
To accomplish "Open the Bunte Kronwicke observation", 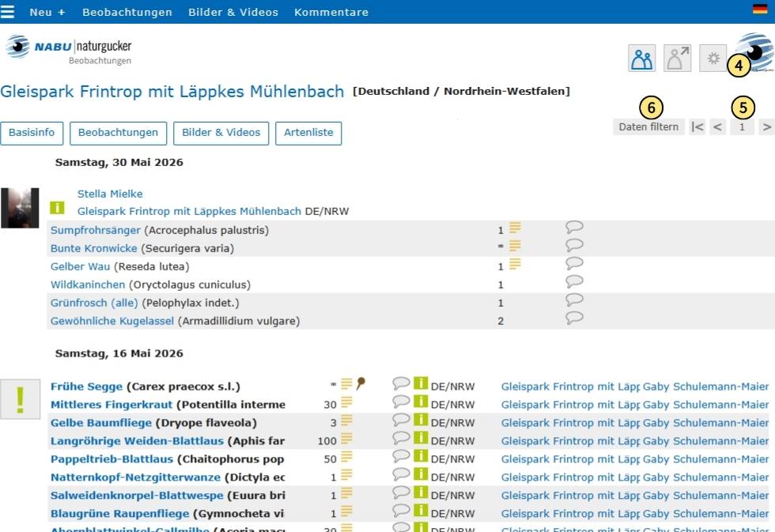I will pos(94,248).
